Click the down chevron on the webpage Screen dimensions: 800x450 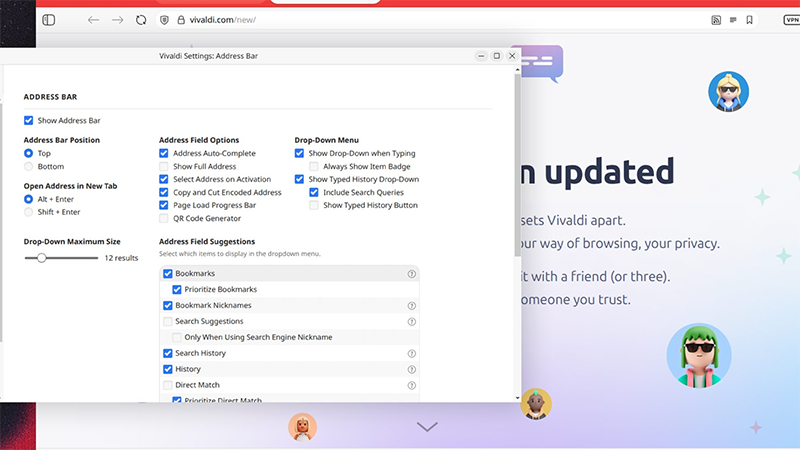pyautogui.click(x=427, y=427)
